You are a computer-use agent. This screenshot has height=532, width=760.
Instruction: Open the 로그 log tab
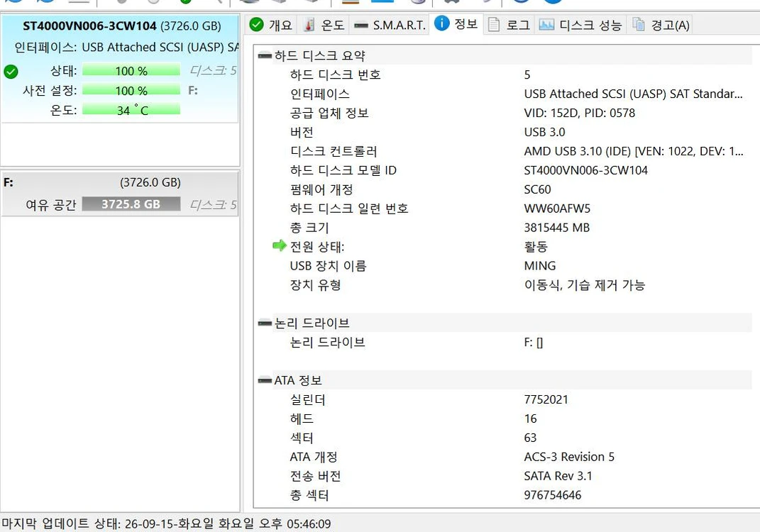[509, 25]
